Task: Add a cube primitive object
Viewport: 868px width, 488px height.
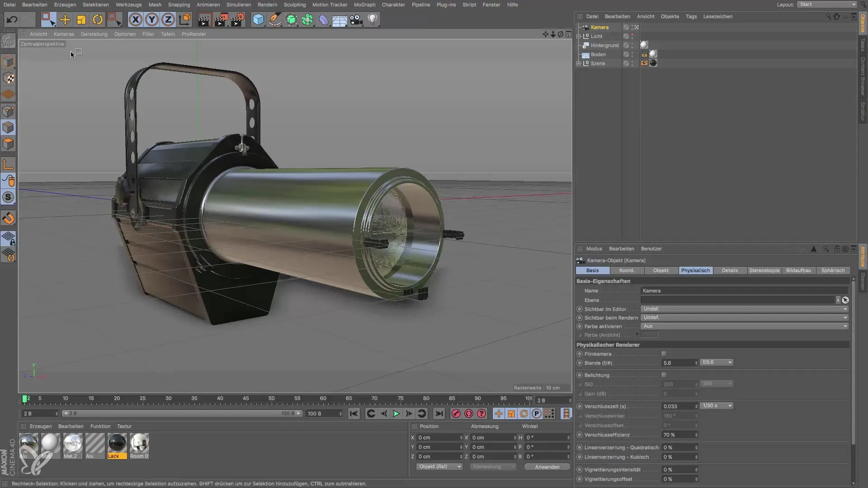Action: pos(258,19)
